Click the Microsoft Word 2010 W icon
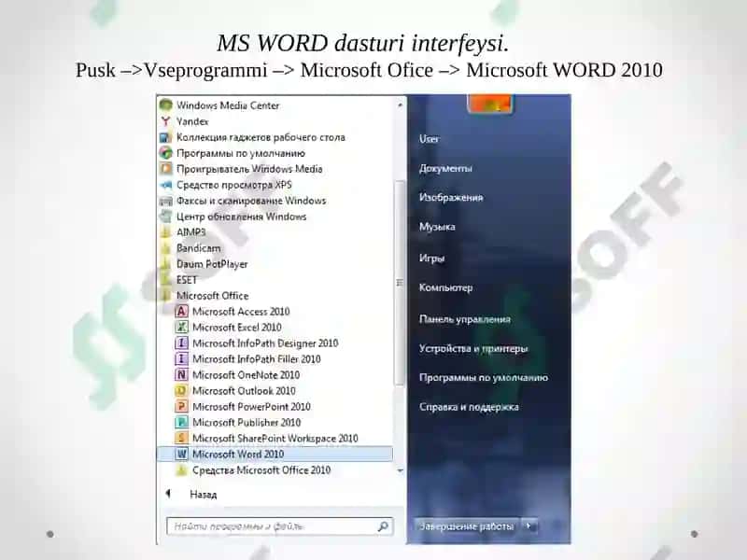747x560 pixels. click(181, 454)
